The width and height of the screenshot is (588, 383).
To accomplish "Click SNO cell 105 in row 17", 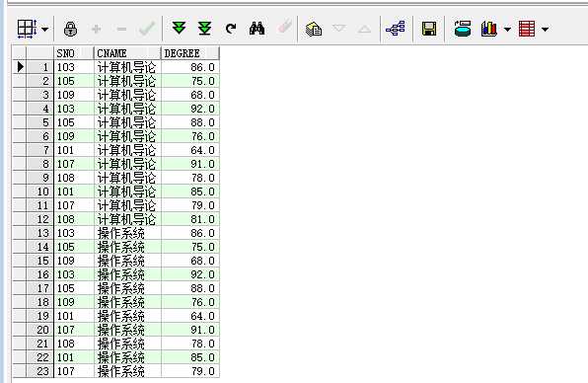I will tap(74, 288).
